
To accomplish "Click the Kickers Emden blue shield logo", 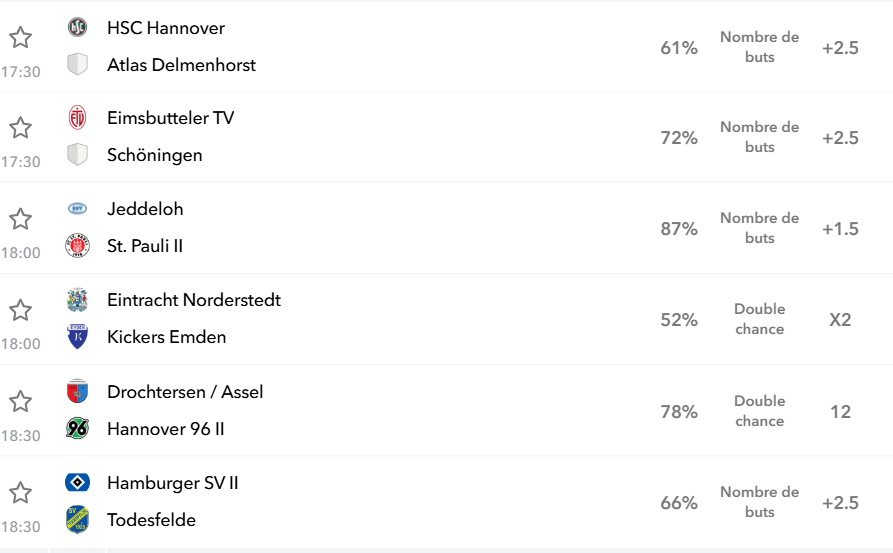I will tap(77, 337).
